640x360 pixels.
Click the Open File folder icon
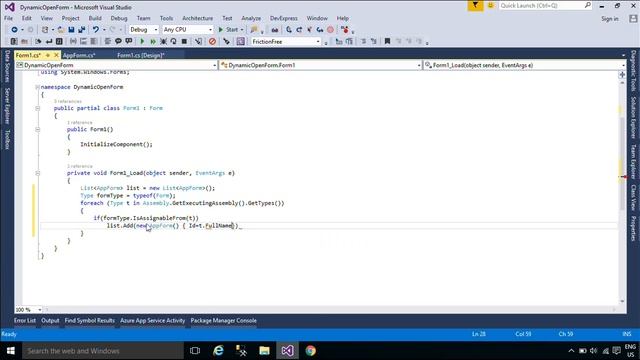pos(61,30)
